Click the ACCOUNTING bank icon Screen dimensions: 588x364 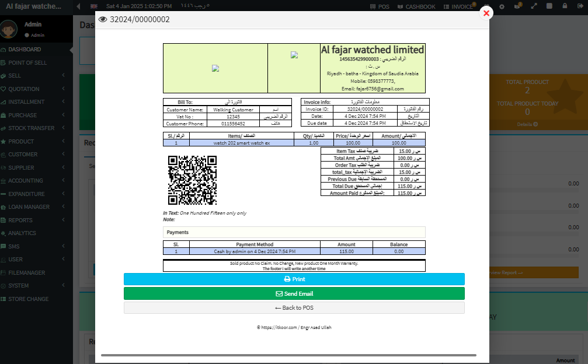pyautogui.click(x=4, y=181)
